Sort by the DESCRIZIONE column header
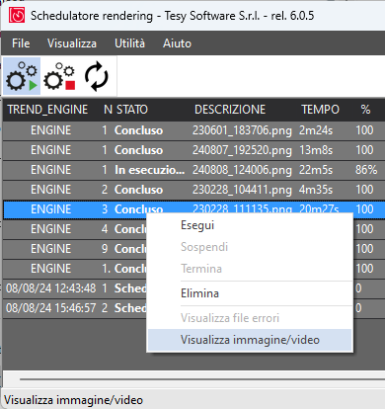This screenshot has height=409, width=385. click(230, 110)
